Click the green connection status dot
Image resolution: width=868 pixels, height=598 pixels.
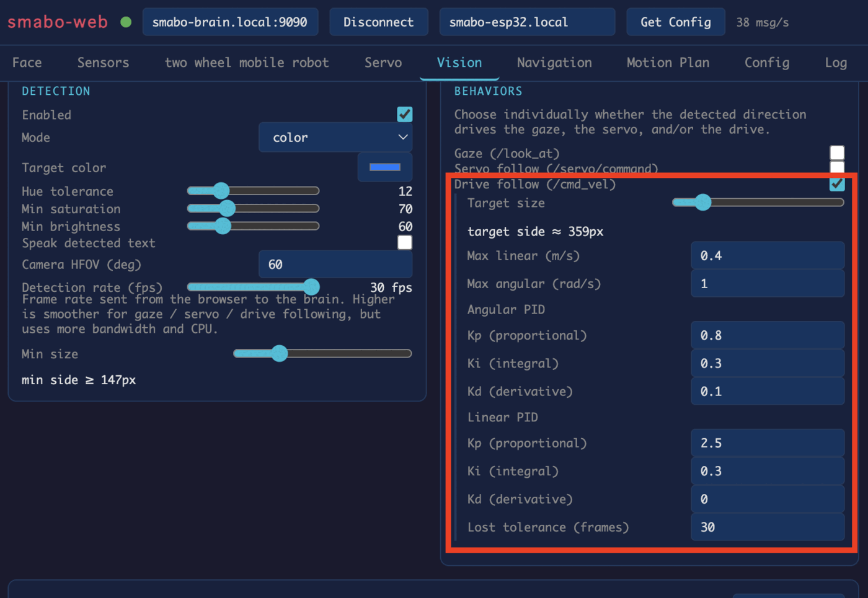click(x=126, y=22)
